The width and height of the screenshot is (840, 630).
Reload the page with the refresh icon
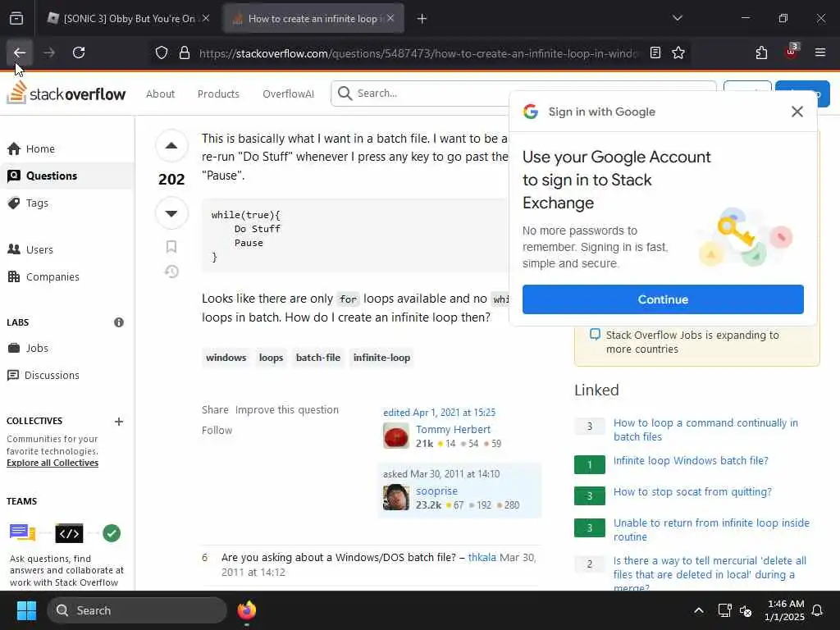click(x=79, y=52)
